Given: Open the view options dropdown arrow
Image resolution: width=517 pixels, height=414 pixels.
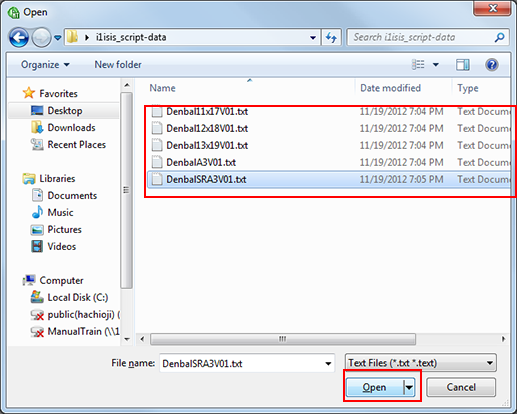Looking at the screenshot, I should coord(436,65).
